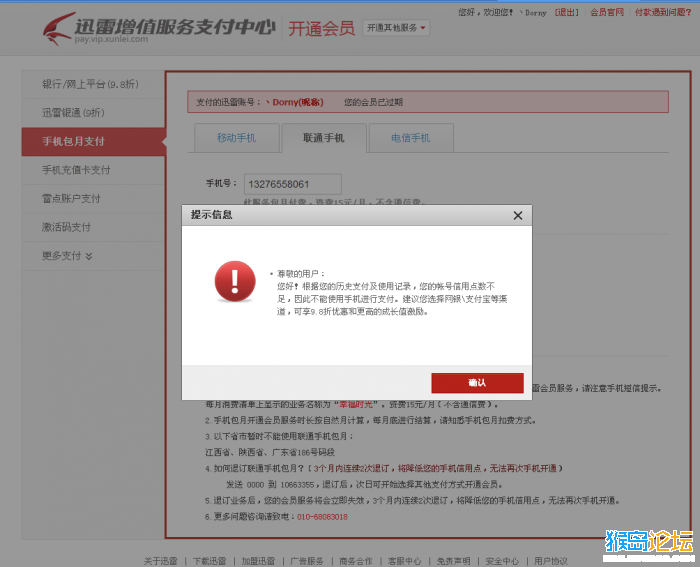700x567 pixels.
Task: Click the 发送 0000 到 10663355 instruction line
Action: click(364, 484)
